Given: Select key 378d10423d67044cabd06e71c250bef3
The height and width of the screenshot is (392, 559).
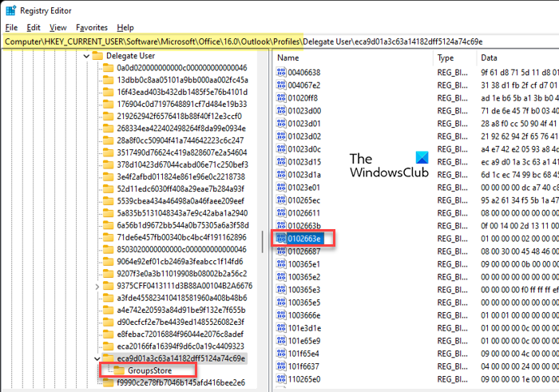Looking at the screenshot, I should pos(182,164).
